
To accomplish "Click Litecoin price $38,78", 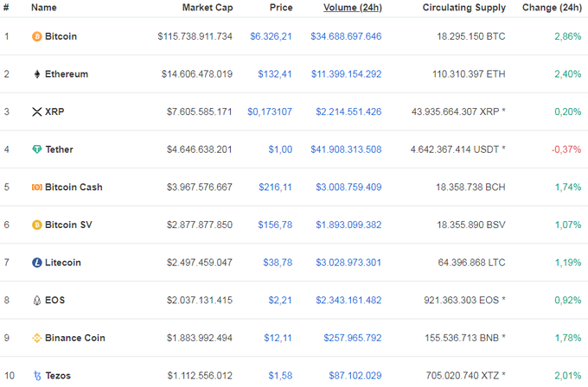I will (278, 263).
